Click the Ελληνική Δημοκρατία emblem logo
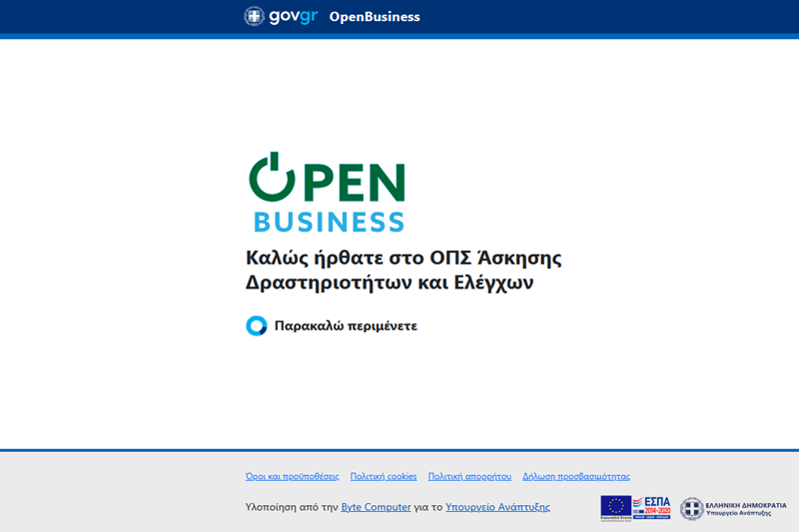 (733, 509)
